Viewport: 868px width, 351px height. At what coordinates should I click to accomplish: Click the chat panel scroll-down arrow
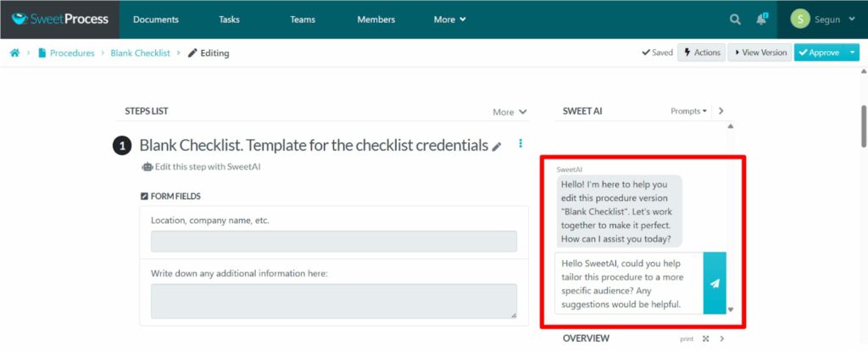click(x=730, y=309)
